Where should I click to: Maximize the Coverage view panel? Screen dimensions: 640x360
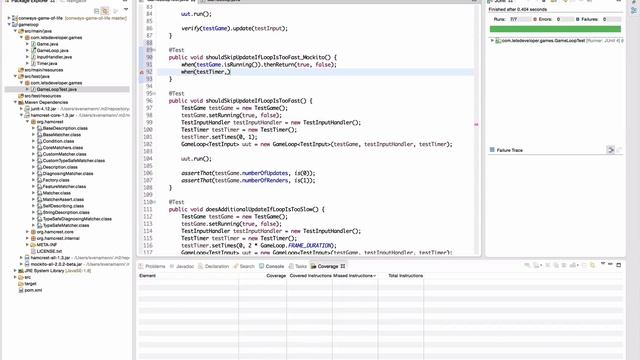coord(619,265)
